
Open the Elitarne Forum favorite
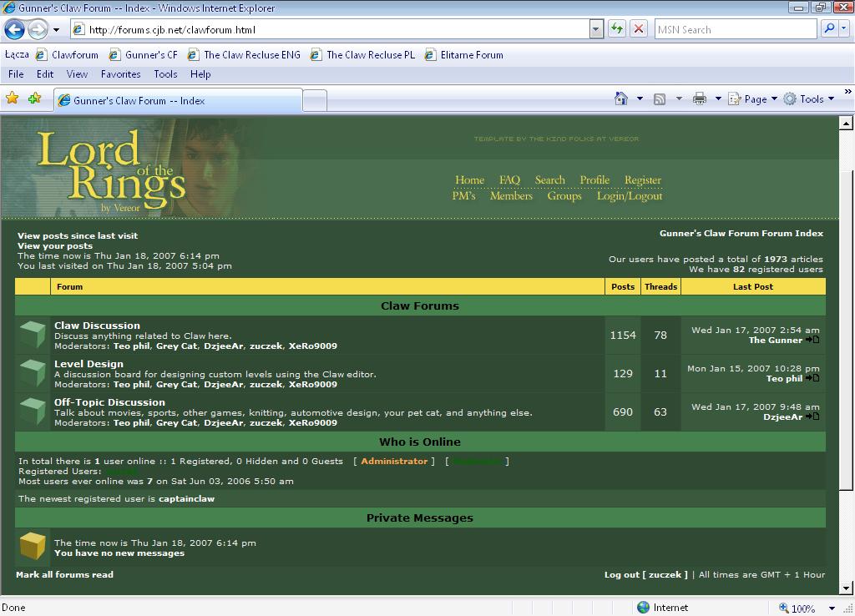(464, 55)
